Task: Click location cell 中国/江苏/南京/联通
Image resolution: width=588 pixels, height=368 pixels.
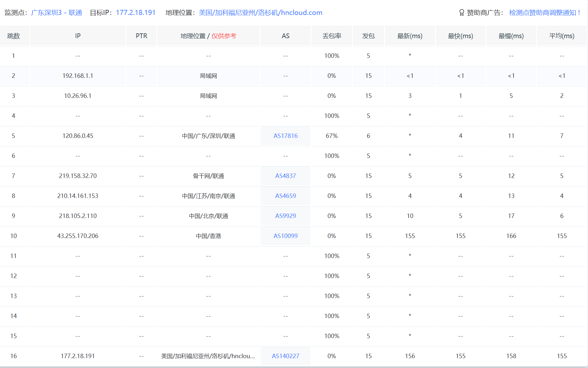Action: pos(208,196)
